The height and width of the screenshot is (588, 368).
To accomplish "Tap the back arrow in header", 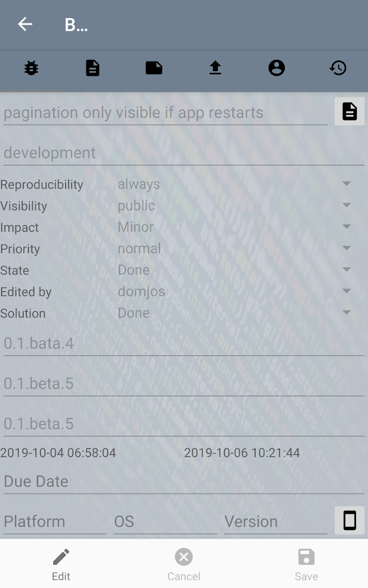I will tap(25, 24).
